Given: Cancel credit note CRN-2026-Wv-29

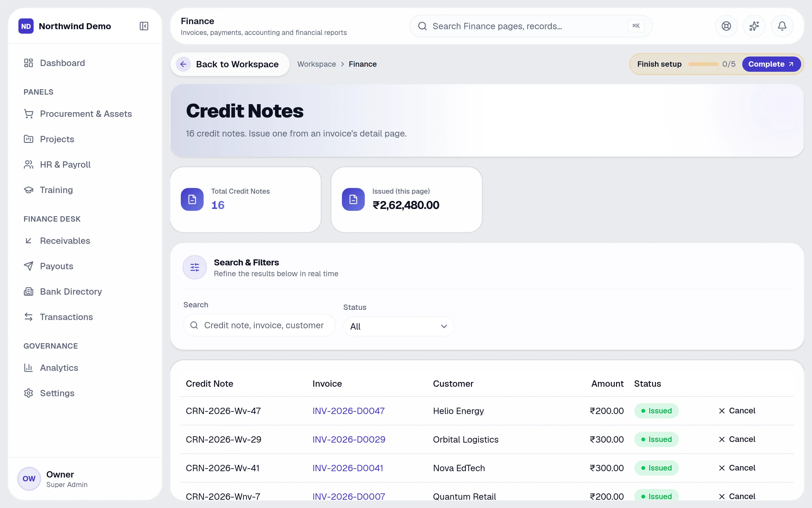Looking at the screenshot, I should coord(737,439).
